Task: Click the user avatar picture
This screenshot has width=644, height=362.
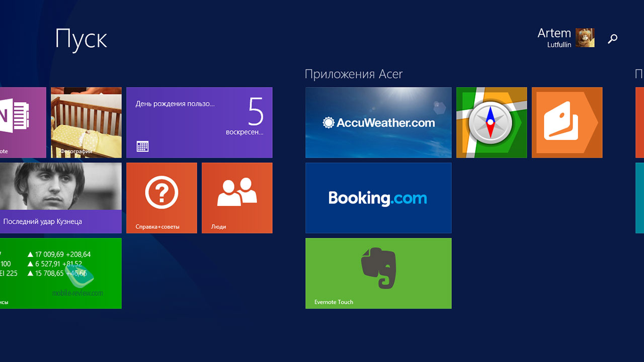Action: tap(585, 38)
